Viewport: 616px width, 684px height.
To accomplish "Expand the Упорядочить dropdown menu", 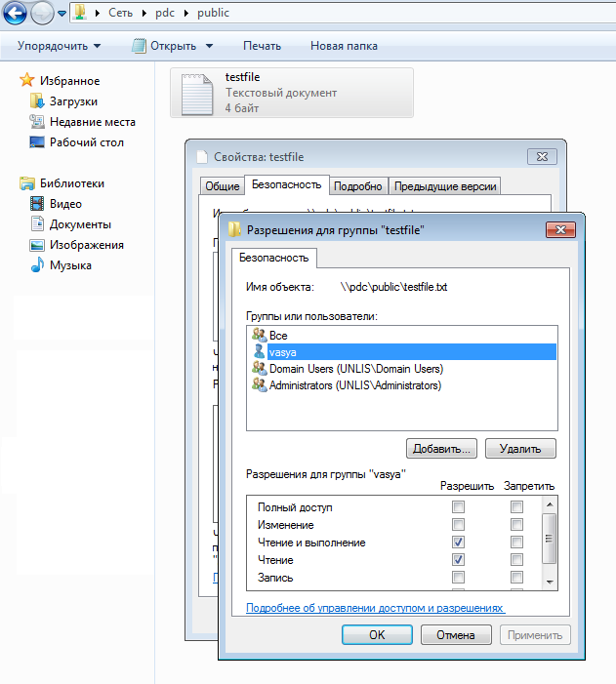I will [x=59, y=46].
